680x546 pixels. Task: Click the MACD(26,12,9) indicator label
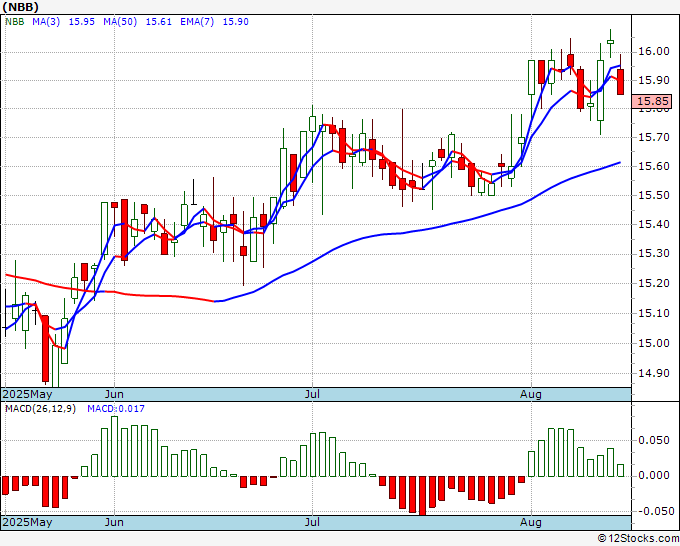pos(40,409)
